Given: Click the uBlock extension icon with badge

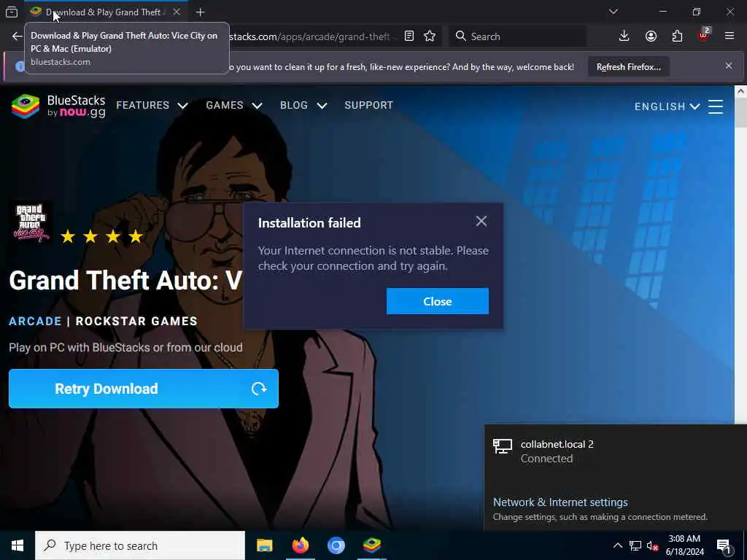Looking at the screenshot, I should (704, 35).
